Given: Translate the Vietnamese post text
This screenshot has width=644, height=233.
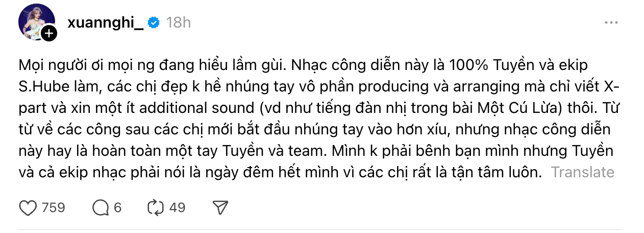Looking at the screenshot, I should pos(582,172).
